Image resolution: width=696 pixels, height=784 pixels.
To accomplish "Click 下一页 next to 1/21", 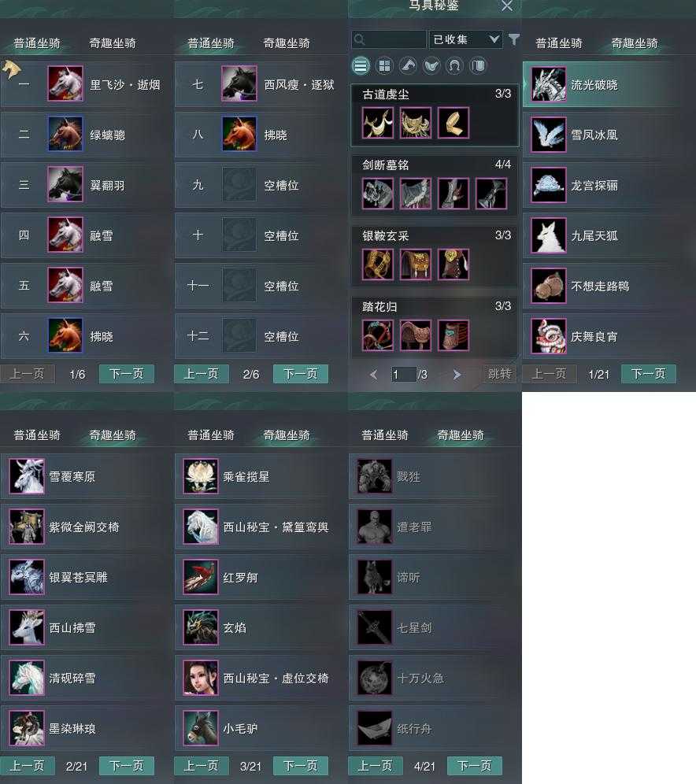I will coord(648,373).
